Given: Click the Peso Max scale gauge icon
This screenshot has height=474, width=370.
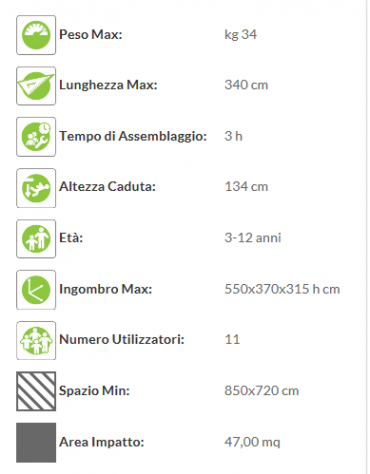Looking at the screenshot, I should (36, 35).
